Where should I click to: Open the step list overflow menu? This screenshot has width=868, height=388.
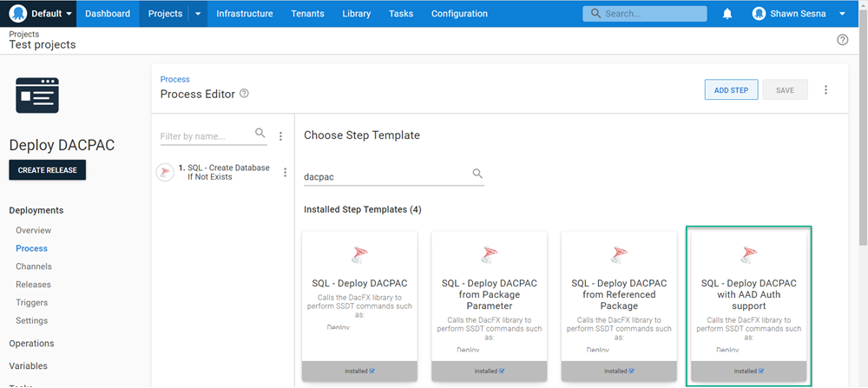pyautogui.click(x=280, y=136)
